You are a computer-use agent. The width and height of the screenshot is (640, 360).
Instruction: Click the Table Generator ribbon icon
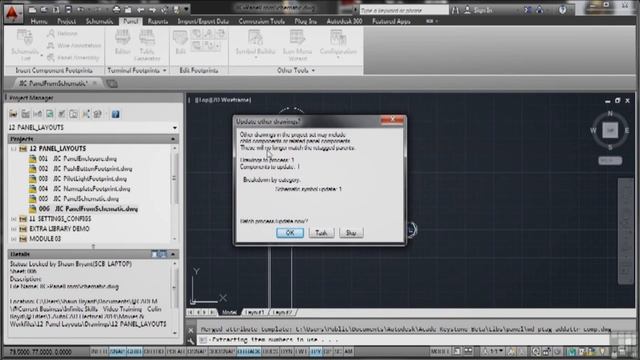147,45
